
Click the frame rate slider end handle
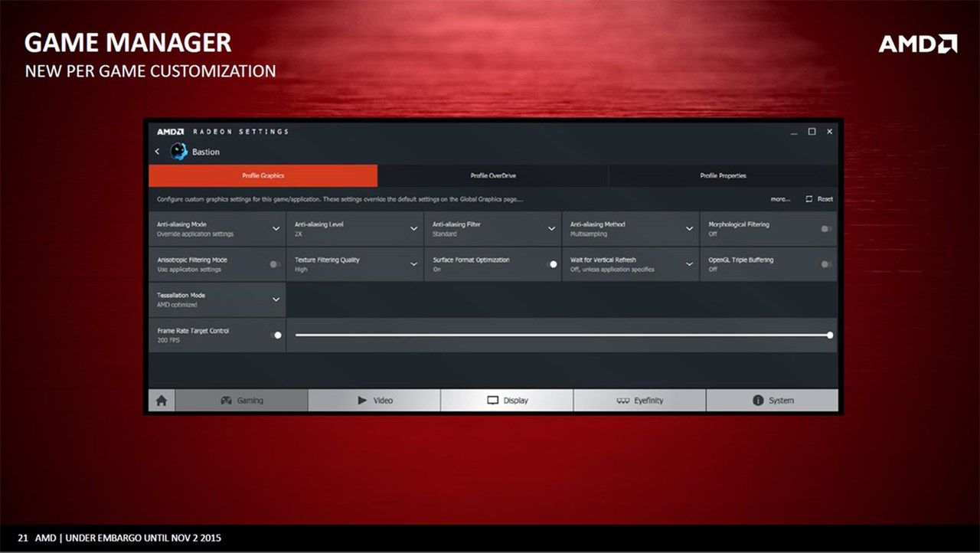(830, 335)
